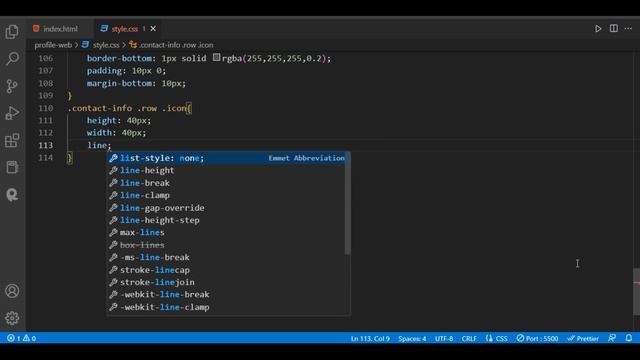Image resolution: width=640 pixels, height=360 pixels.
Task: Close the style.css tab
Action: [x=153, y=29]
